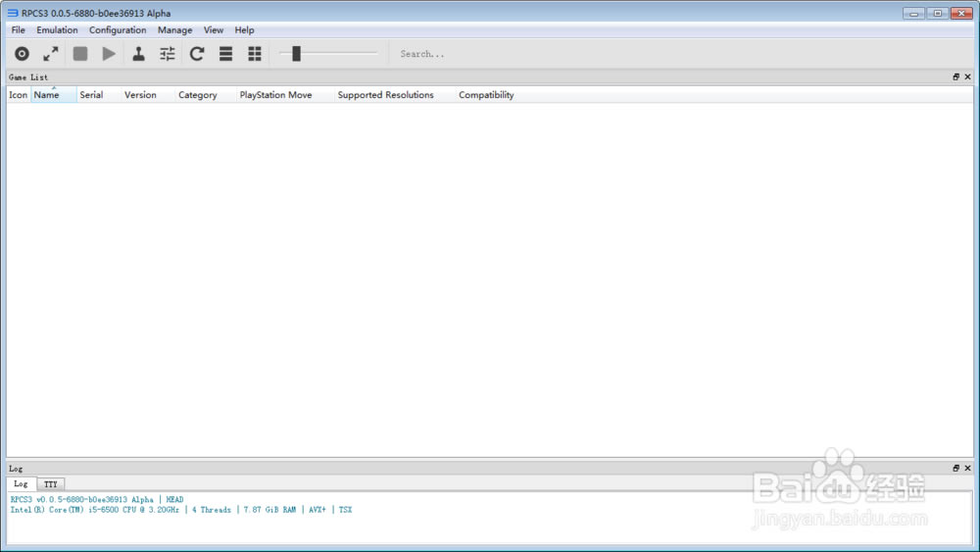Switch to grid view mode
Image resolution: width=980 pixels, height=552 pixels.
point(255,54)
